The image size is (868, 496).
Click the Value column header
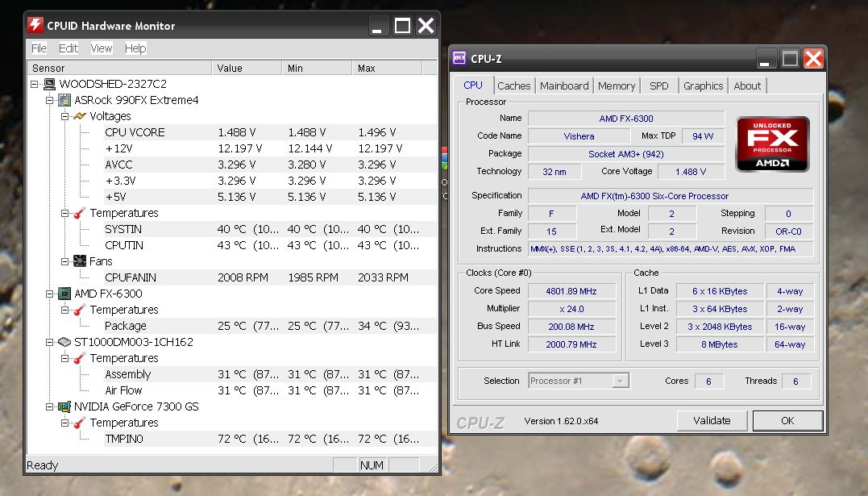247,69
